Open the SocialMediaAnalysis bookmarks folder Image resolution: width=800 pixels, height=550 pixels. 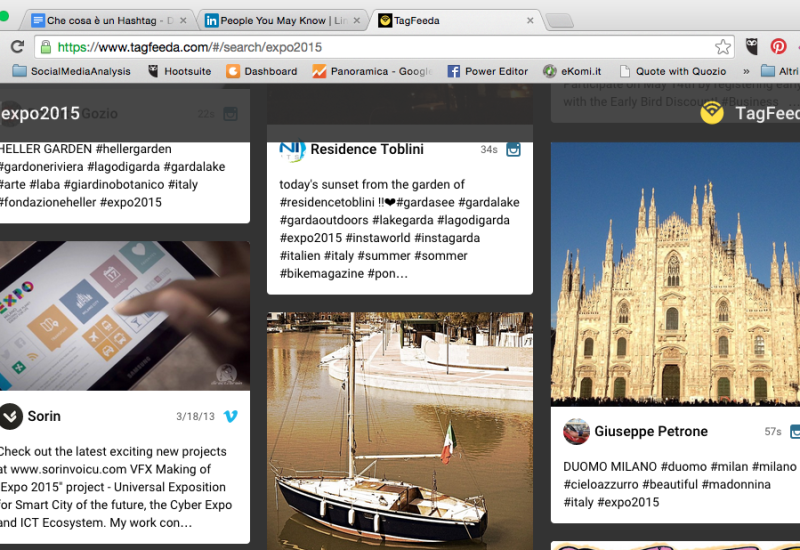pos(71,71)
